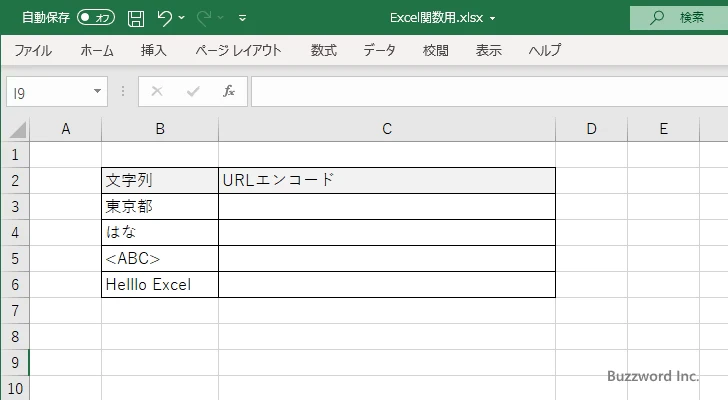The width and height of the screenshot is (728, 400).
Task: Click the 自動保存 label
Action: (46, 18)
